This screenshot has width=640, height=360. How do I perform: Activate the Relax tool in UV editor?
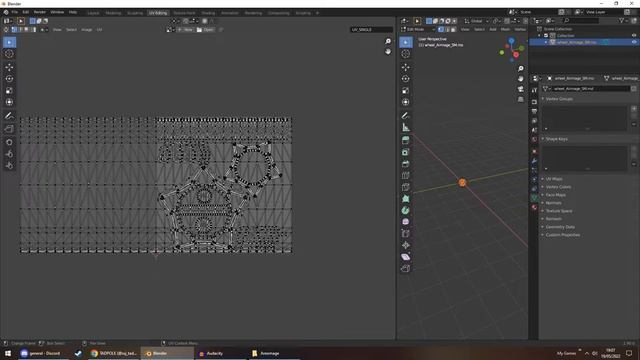(9, 154)
